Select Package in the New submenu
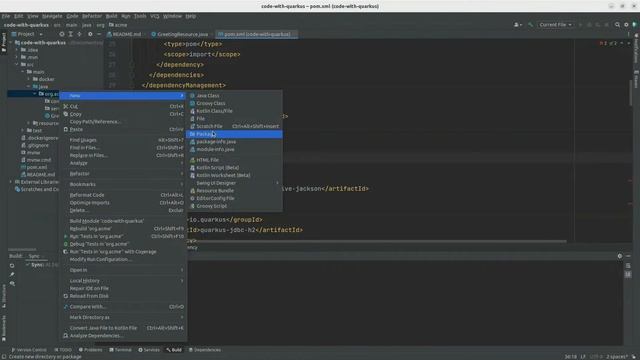The width and height of the screenshot is (640, 360). (x=234, y=134)
